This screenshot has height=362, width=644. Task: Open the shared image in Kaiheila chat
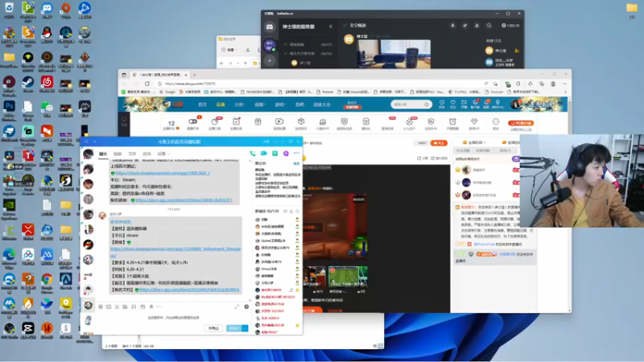click(394, 53)
